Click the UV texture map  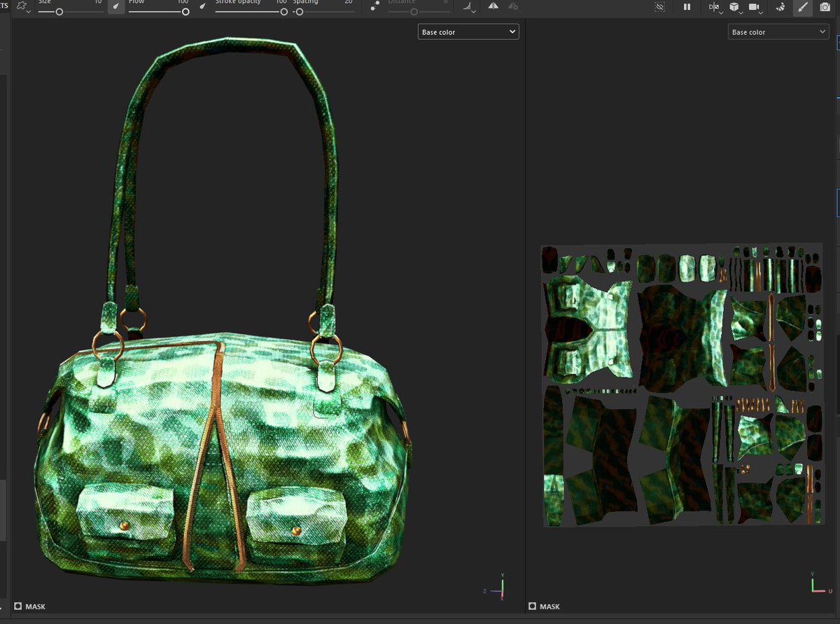tap(682, 385)
